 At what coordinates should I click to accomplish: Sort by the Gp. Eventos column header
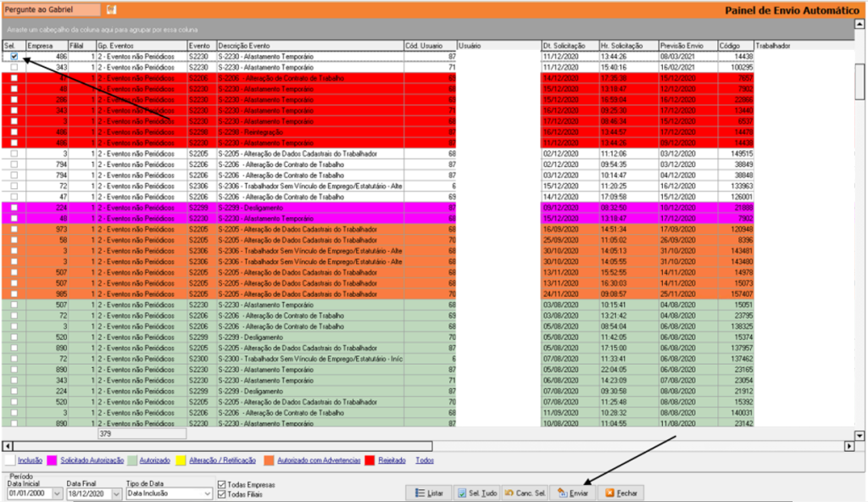pos(142,46)
